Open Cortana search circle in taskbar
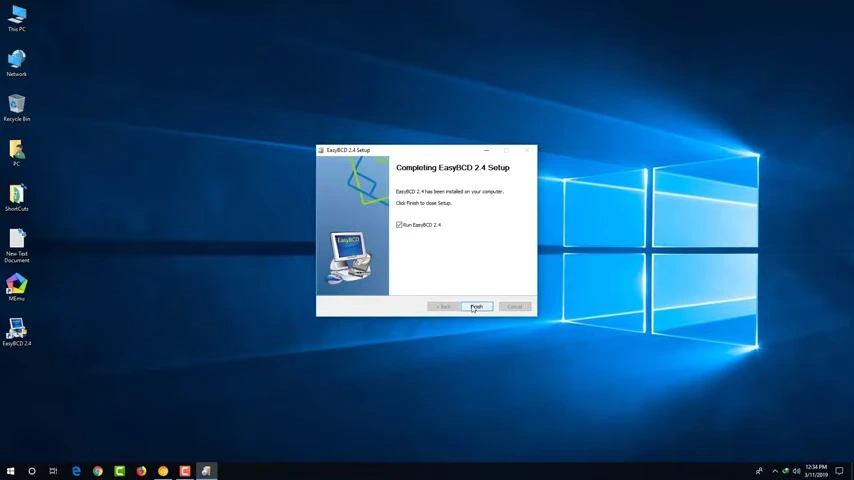854x480 pixels. 32,471
